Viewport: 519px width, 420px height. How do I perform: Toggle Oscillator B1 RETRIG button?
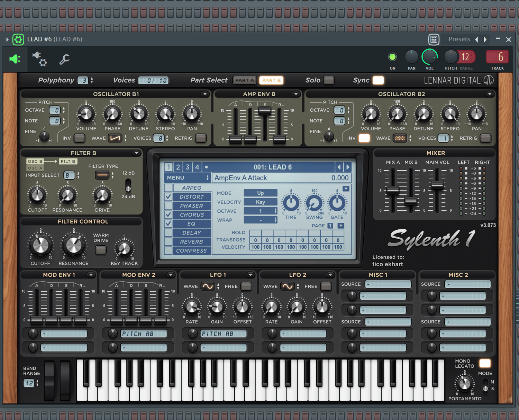[x=201, y=138]
